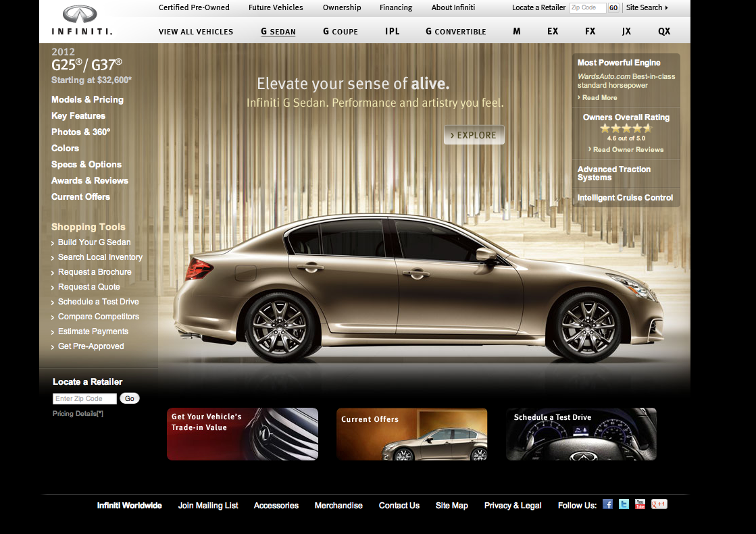Viewport: 756px width, 534px height.
Task: Open the Accessories footer link
Action: 276,506
